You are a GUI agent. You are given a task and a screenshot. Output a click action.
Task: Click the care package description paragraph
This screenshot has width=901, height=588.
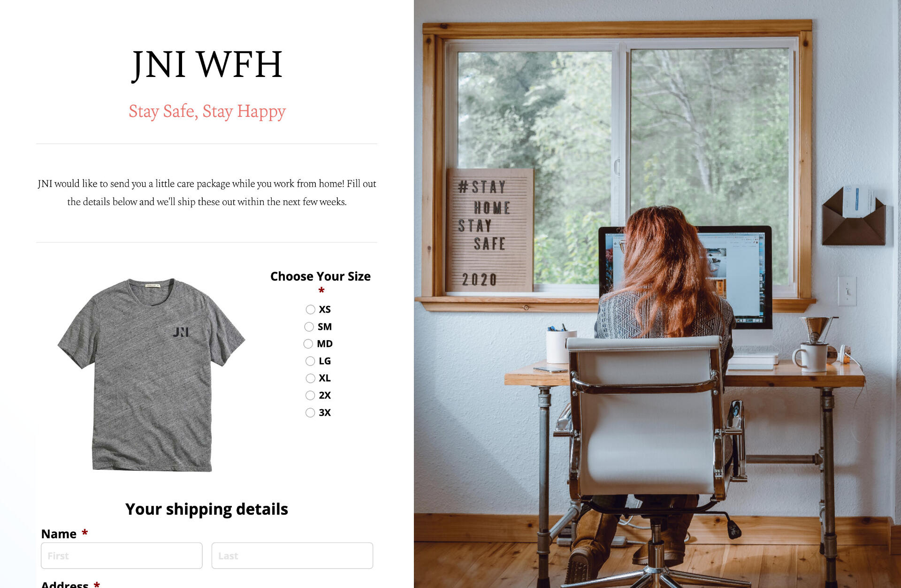207,192
